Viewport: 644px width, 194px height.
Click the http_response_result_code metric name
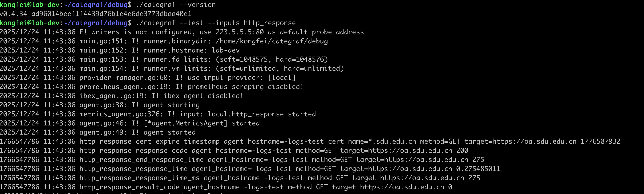coord(129,187)
